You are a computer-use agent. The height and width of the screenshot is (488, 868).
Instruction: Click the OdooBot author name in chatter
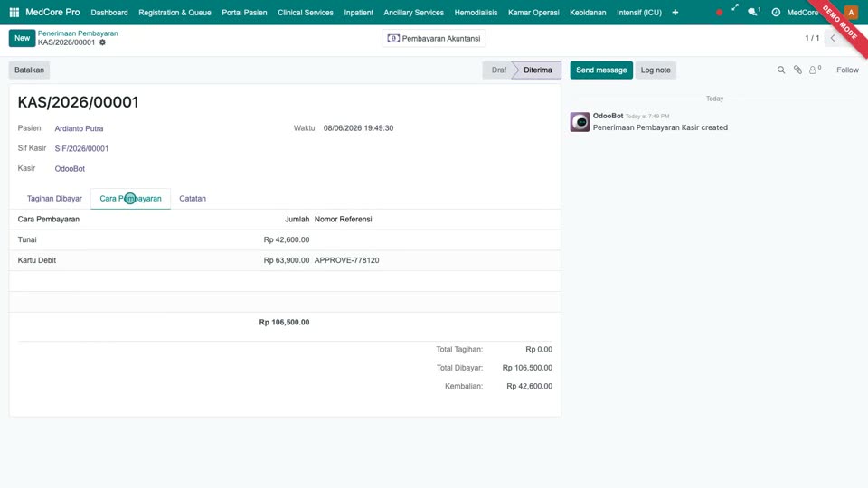608,116
